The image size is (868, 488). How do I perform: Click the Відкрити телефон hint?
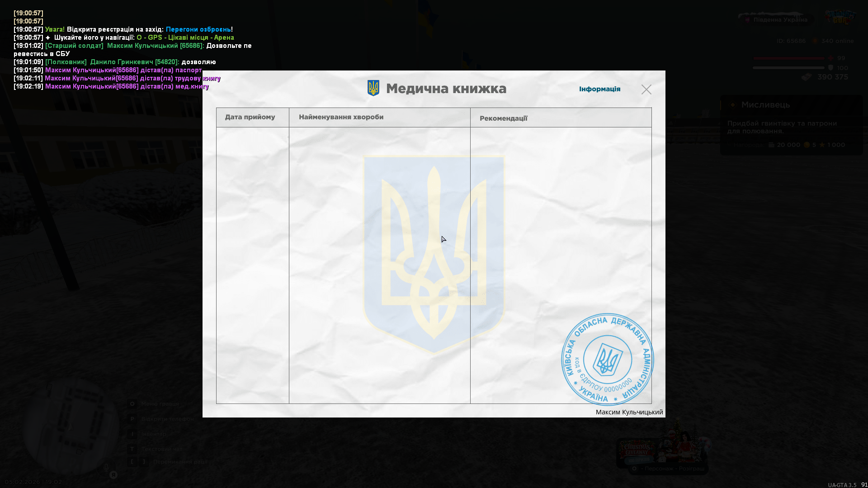(167, 419)
